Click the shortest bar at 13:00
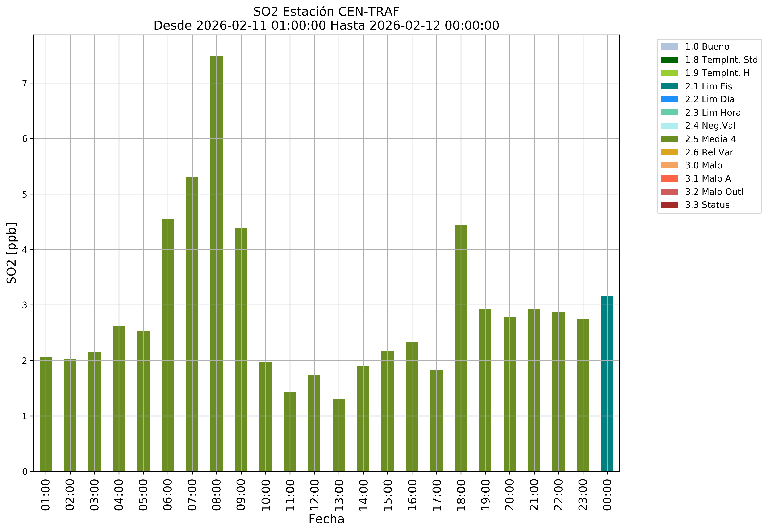This screenshot has height=532, width=768. pos(338,435)
